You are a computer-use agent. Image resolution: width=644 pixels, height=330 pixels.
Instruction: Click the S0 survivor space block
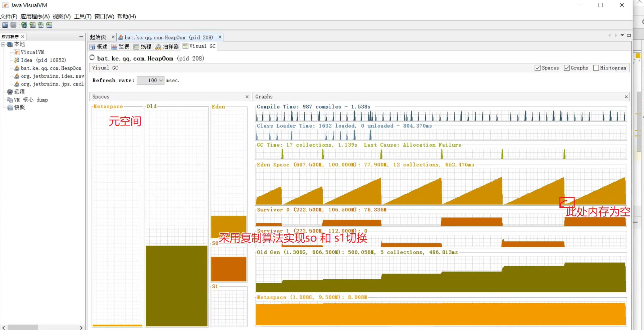229,269
